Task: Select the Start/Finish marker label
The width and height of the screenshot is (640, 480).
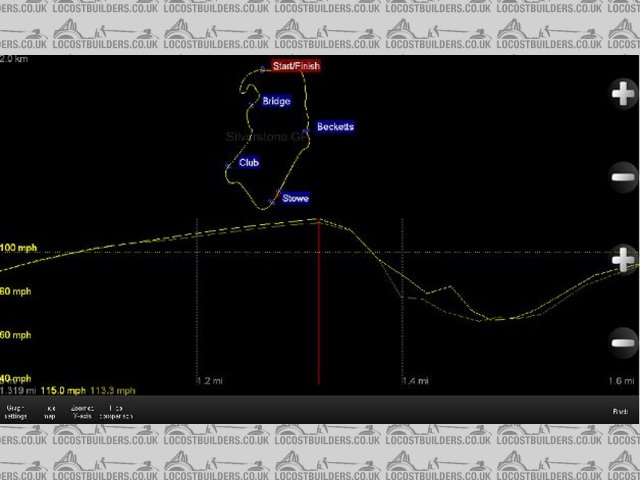Action: click(x=296, y=66)
